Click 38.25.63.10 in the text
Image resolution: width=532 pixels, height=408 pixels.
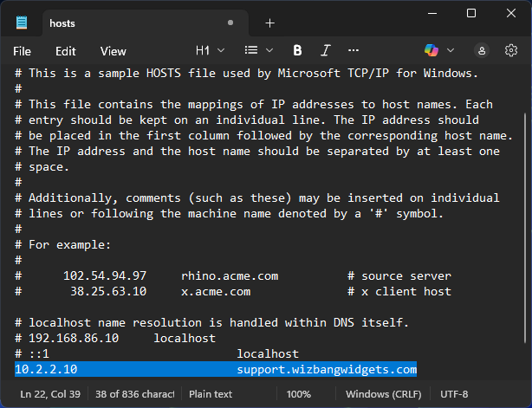coord(108,291)
